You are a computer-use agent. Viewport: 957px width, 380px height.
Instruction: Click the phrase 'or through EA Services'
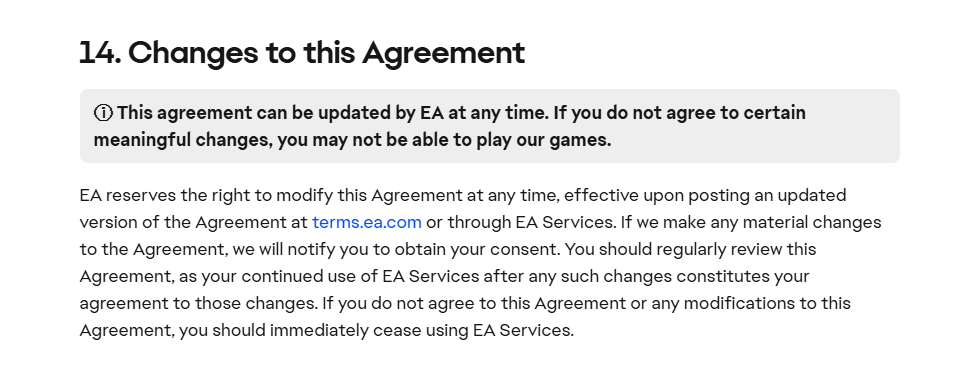(x=520, y=223)
